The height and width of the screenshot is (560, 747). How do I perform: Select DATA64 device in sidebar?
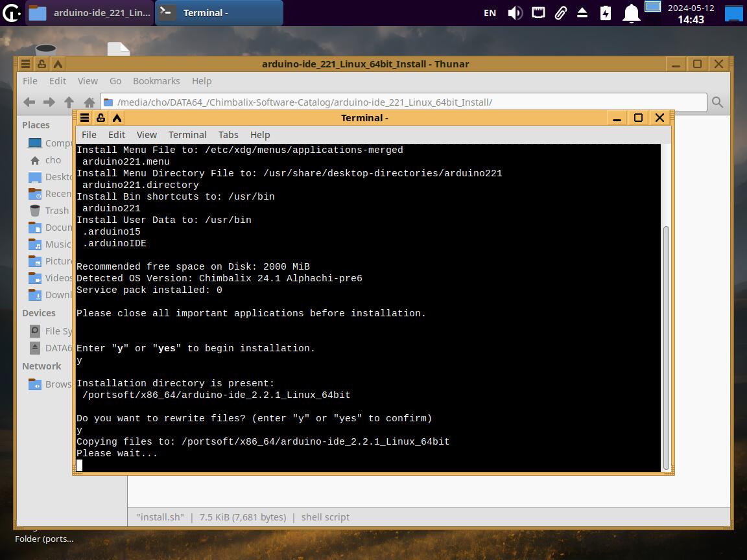[49, 348]
